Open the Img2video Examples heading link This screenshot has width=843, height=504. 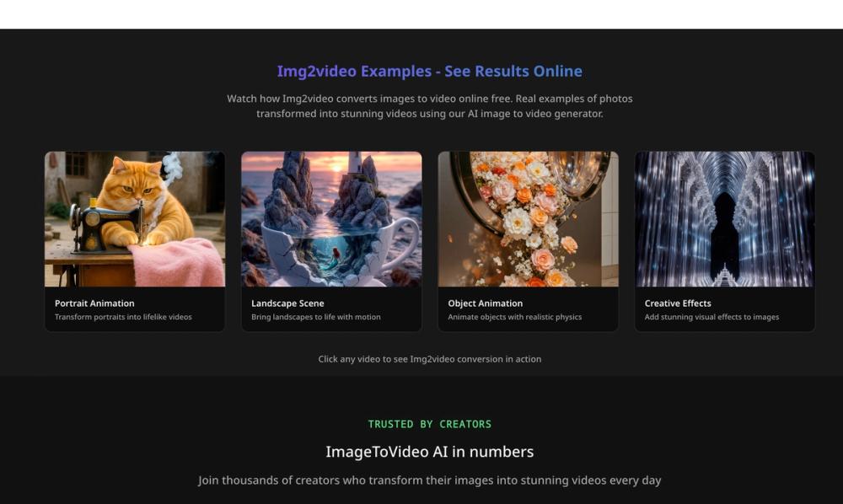(x=429, y=71)
